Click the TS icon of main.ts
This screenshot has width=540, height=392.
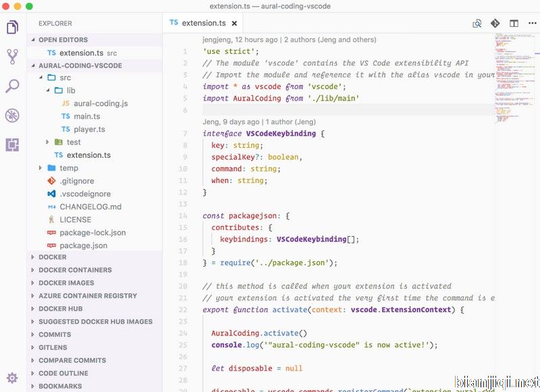click(65, 116)
